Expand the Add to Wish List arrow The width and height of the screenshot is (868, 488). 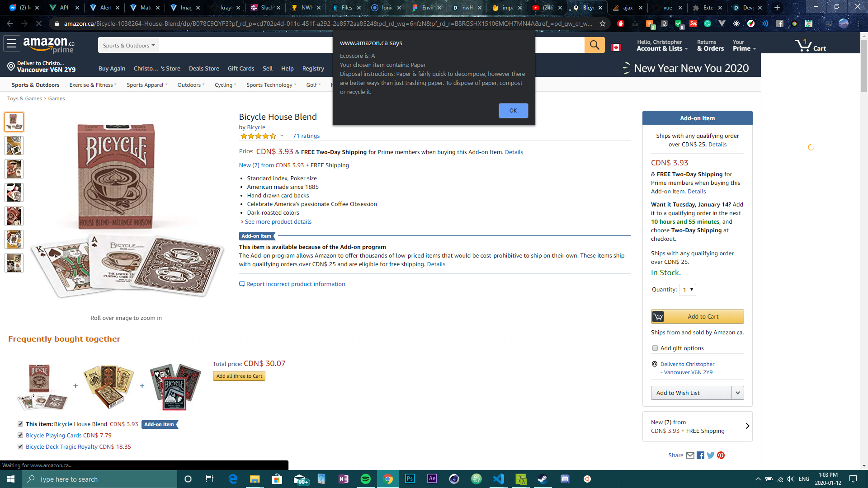coord(738,393)
